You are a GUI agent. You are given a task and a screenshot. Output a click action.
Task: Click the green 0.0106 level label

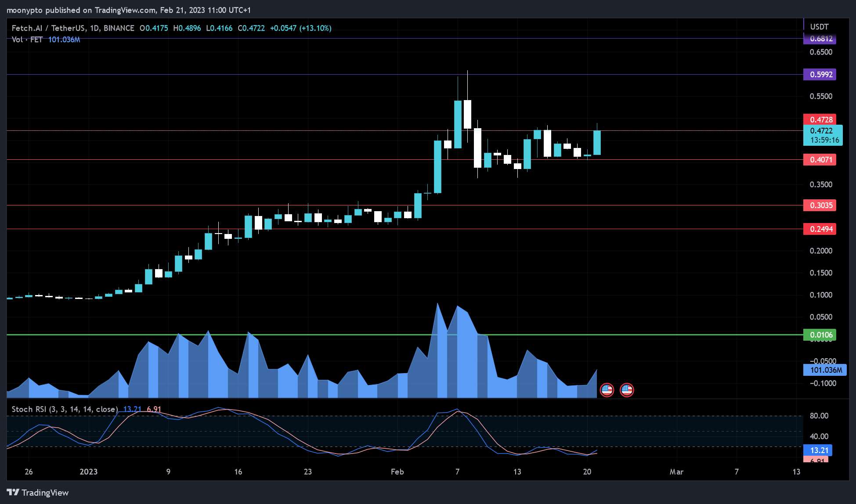click(820, 335)
